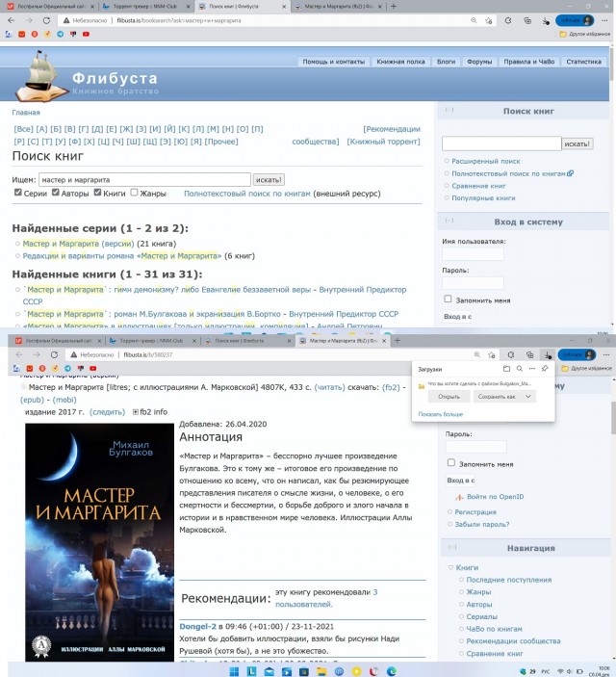Enable the Жанры checkbox
616x677 pixels.
134,193
